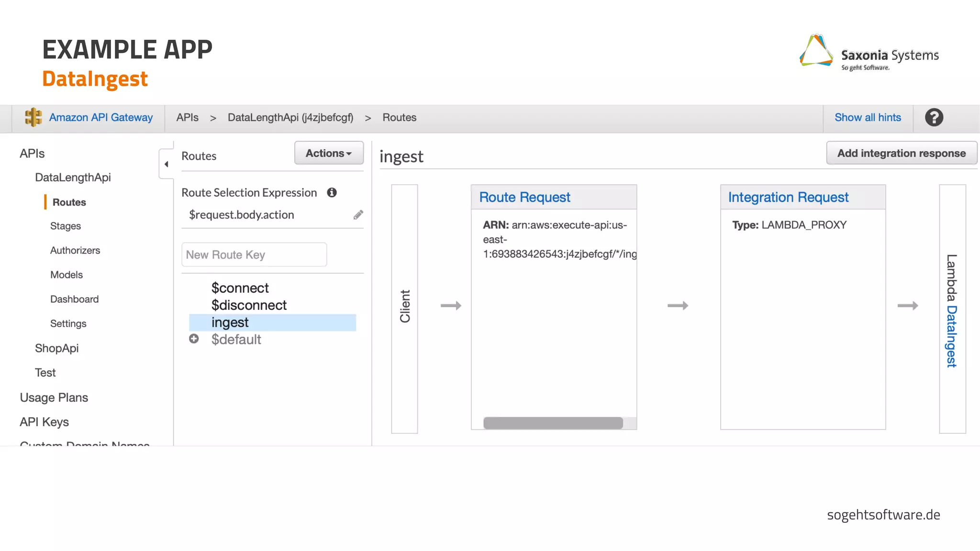The height and width of the screenshot is (551, 980).
Task: Click the Route Request horizontal scrollbar
Action: pyautogui.click(x=553, y=423)
